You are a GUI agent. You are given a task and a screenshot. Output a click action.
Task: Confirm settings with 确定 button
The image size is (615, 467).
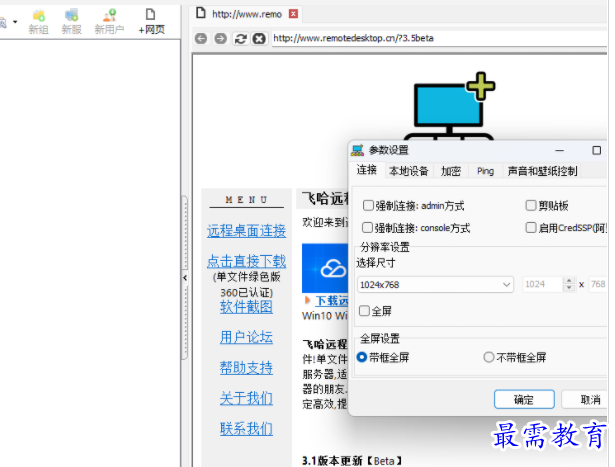click(x=524, y=400)
